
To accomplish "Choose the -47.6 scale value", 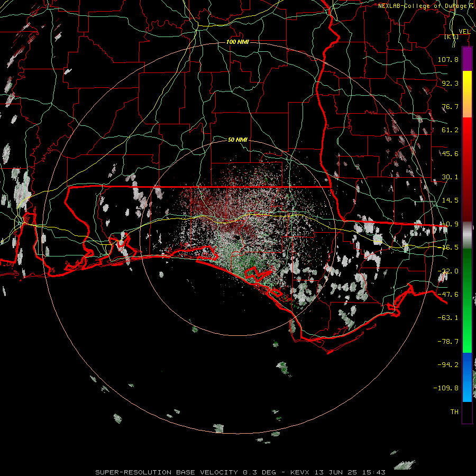I will (x=448, y=295).
